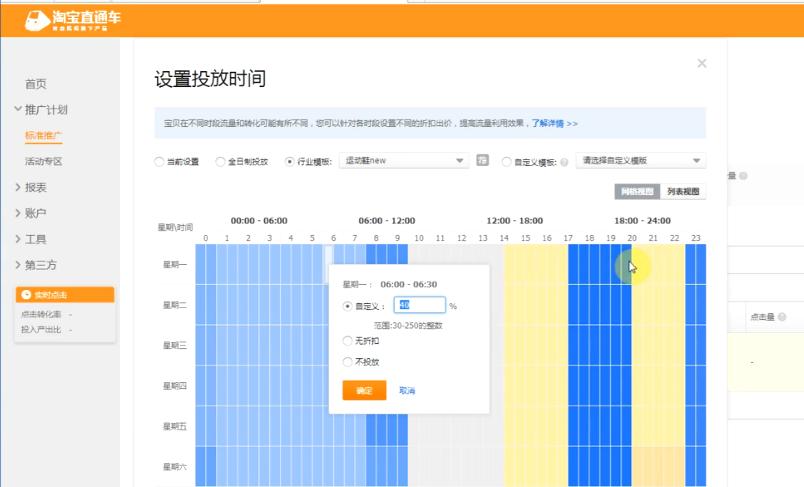Click the 取消 link in popup
The height and width of the screenshot is (487, 804).
click(x=407, y=391)
